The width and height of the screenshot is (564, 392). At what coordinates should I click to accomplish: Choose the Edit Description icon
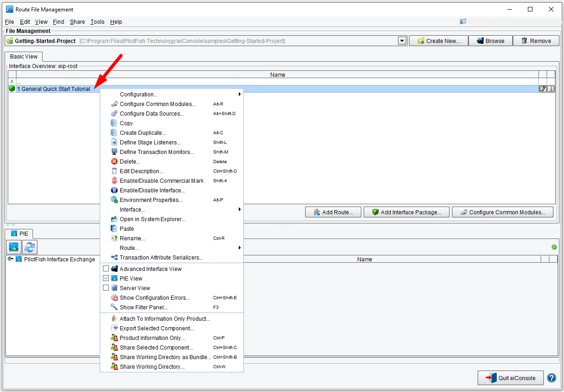[x=114, y=171]
